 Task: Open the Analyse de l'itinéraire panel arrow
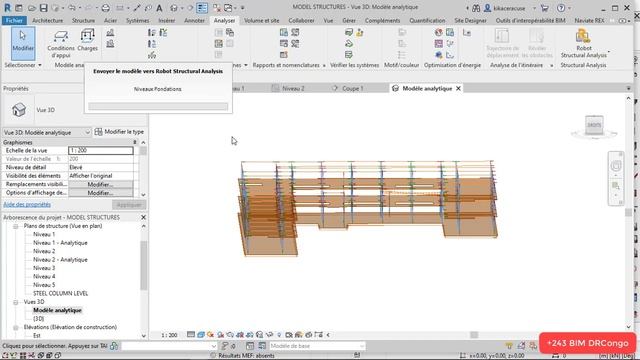(551, 65)
